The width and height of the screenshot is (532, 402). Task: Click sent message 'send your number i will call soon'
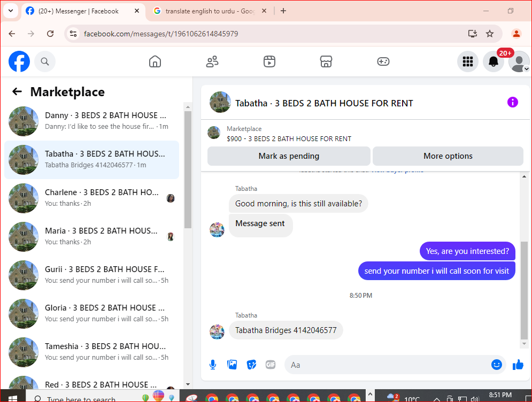click(x=437, y=270)
